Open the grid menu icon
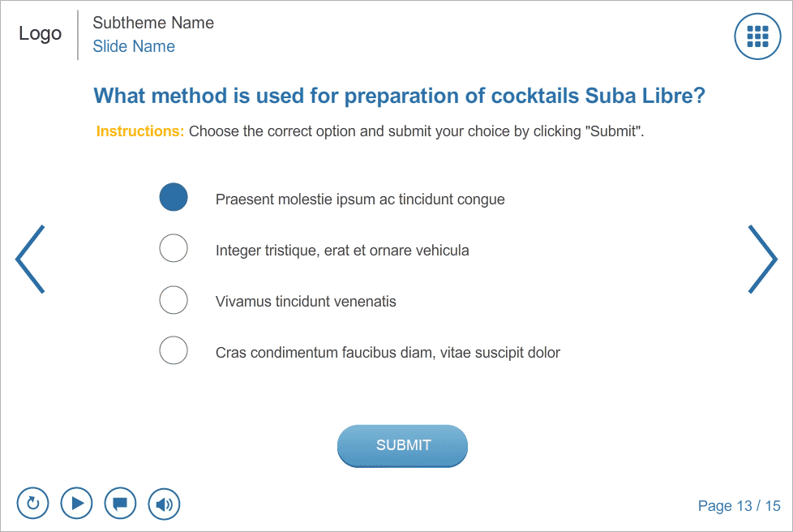The height and width of the screenshot is (532, 793). tap(757, 36)
